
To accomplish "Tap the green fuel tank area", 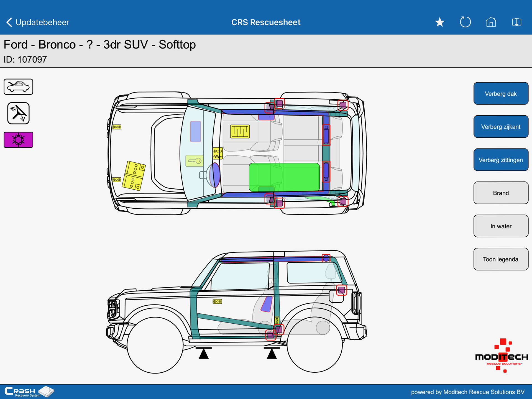I will (284, 177).
